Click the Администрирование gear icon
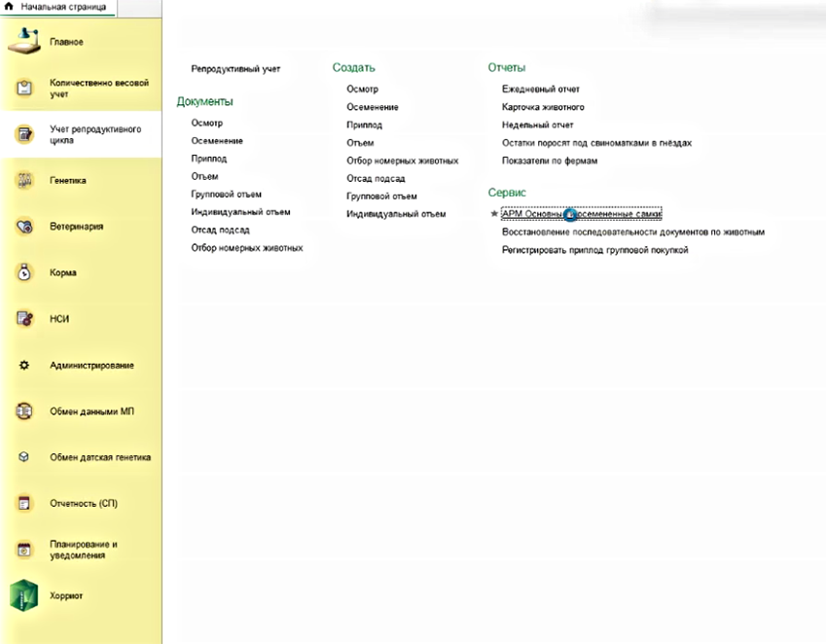826x644 pixels. tap(25, 365)
